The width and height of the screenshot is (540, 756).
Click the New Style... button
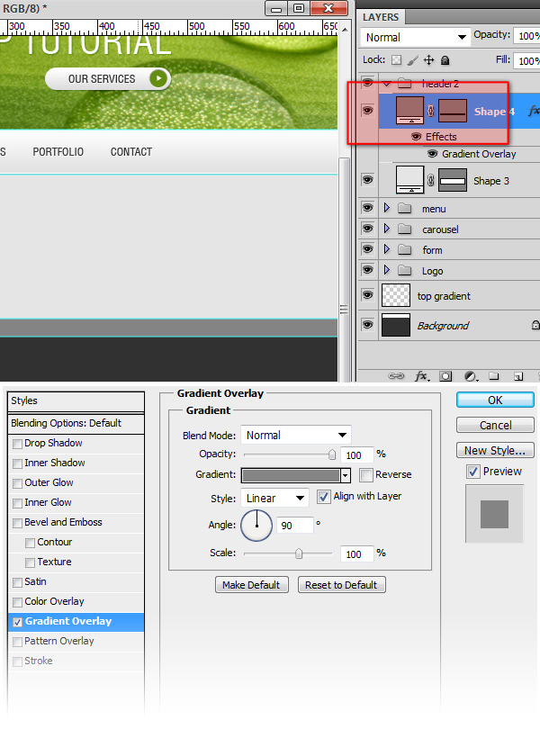(x=495, y=450)
